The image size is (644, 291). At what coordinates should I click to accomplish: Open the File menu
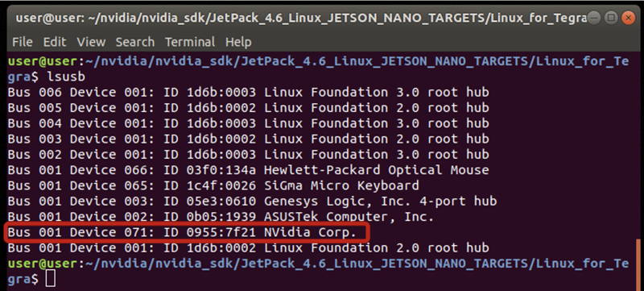[x=23, y=42]
